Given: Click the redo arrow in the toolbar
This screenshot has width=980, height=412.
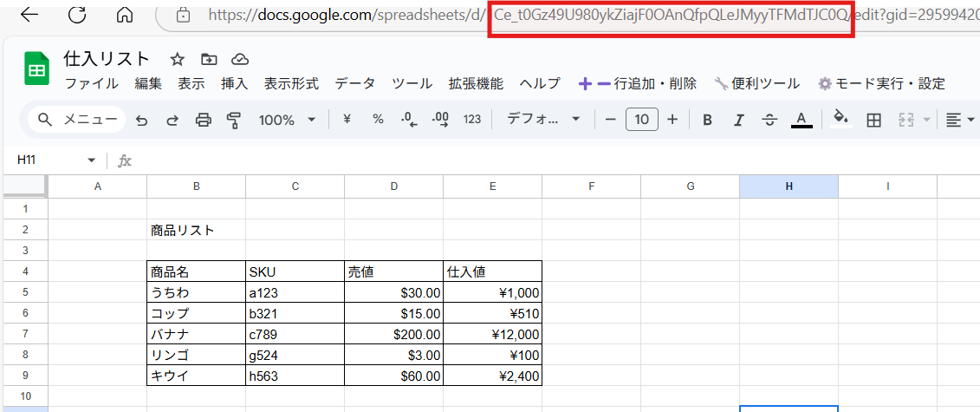Looking at the screenshot, I should tap(172, 121).
